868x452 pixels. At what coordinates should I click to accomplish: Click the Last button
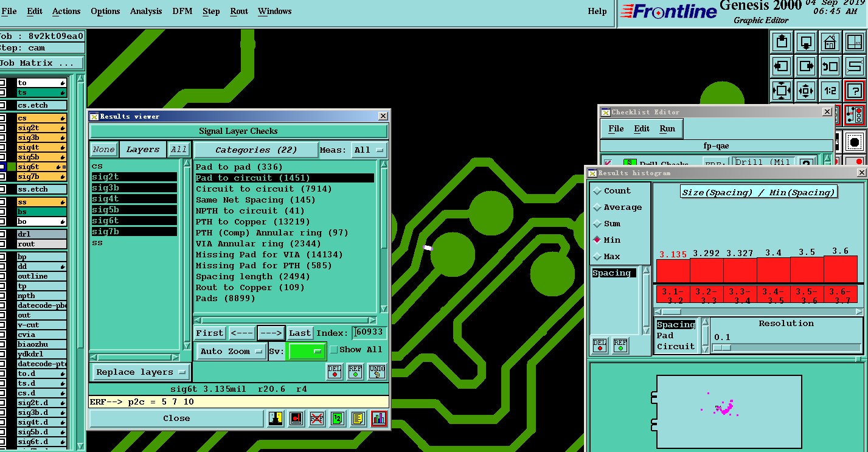point(300,333)
